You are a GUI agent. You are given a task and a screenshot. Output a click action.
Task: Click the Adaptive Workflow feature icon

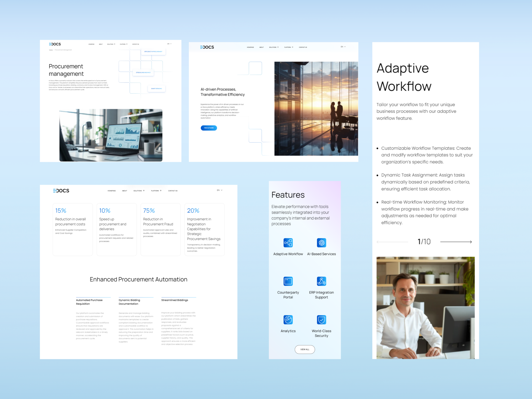288,243
